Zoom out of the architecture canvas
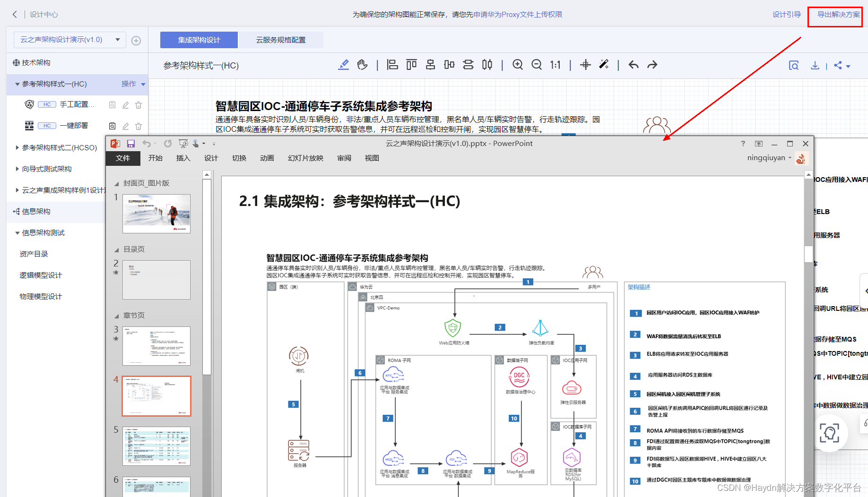Screen dimensions: 868x497 coord(537,65)
